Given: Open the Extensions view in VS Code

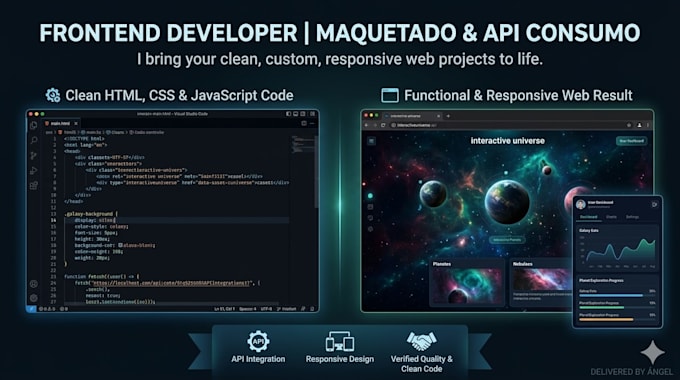Looking at the screenshot, I should (34, 186).
